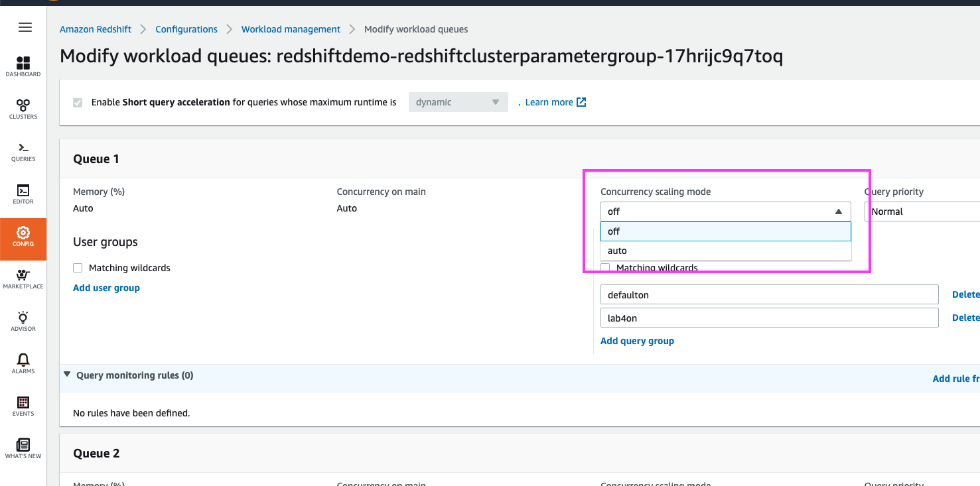Open the dynamic maximum runtime dropdown
Screen dimensions: 980x486
tap(458, 102)
